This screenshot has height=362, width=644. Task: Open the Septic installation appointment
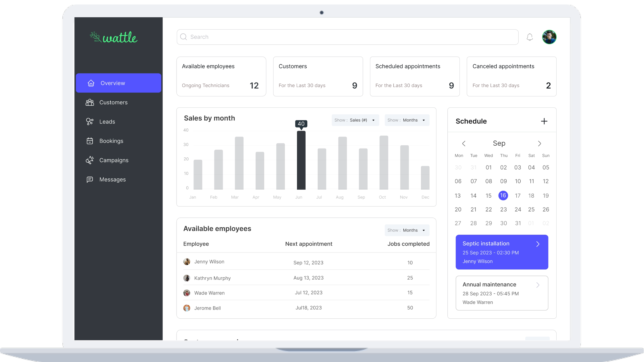coord(502,252)
